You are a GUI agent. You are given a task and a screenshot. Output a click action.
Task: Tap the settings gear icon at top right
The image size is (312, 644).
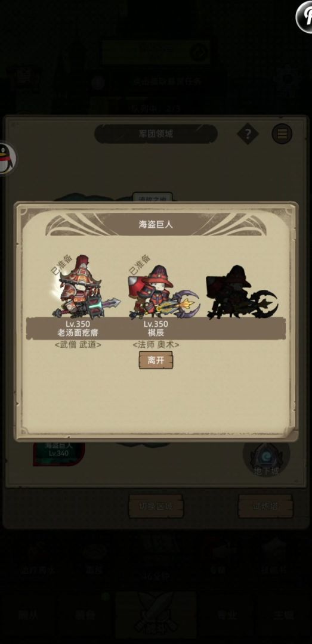(x=289, y=80)
